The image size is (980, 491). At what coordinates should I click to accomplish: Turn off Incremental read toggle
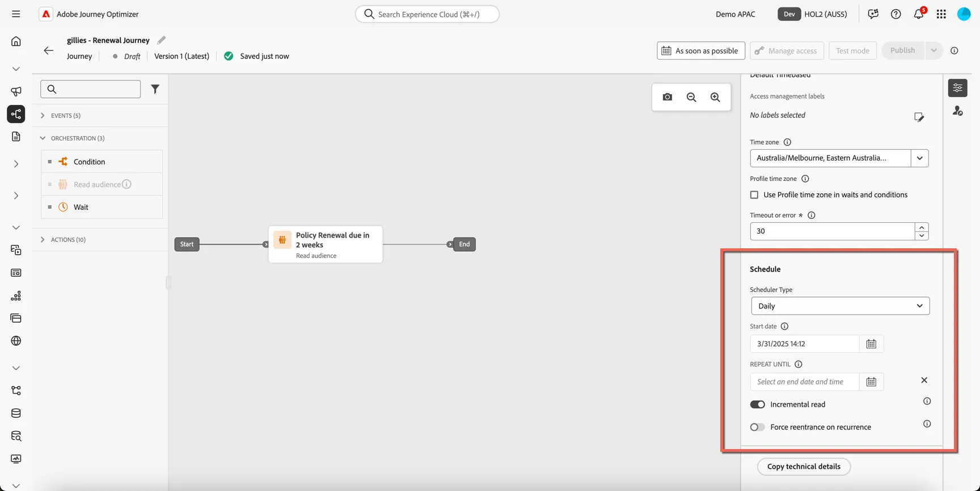758,404
